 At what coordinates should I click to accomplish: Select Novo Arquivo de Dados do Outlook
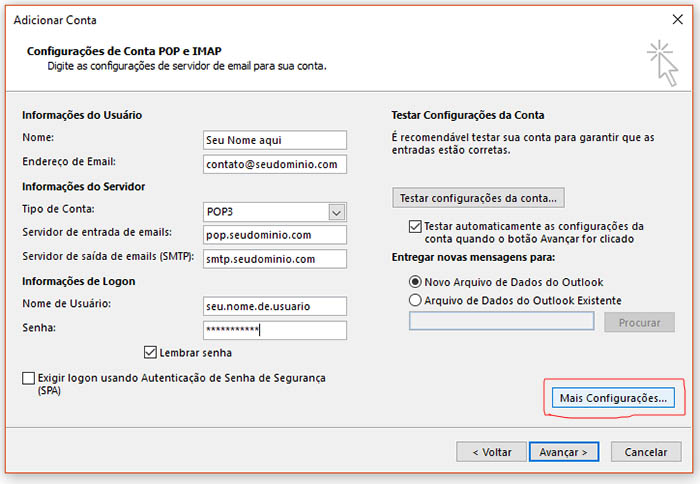tap(415, 282)
